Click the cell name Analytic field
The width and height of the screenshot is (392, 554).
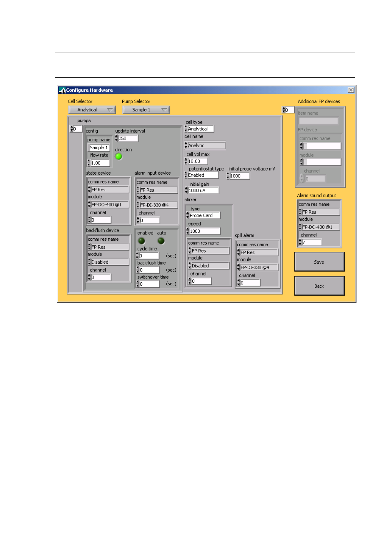207,145
